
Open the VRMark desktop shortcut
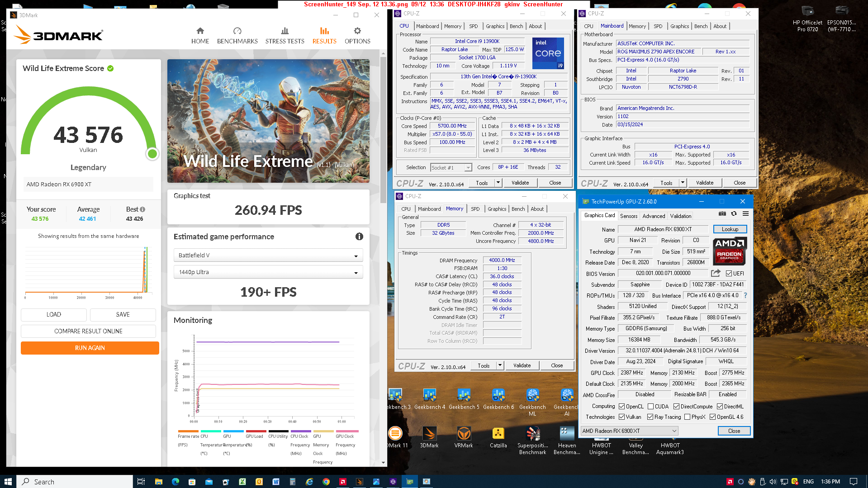point(464,437)
